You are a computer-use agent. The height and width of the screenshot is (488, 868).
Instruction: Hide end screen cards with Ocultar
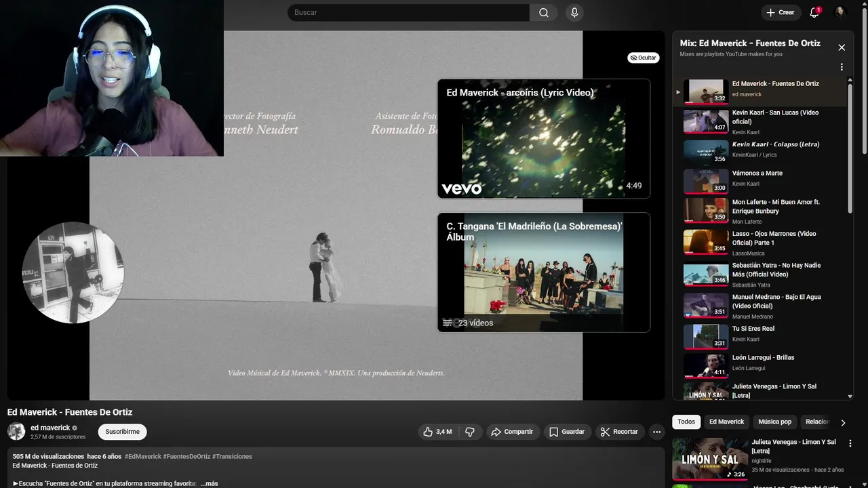point(643,58)
